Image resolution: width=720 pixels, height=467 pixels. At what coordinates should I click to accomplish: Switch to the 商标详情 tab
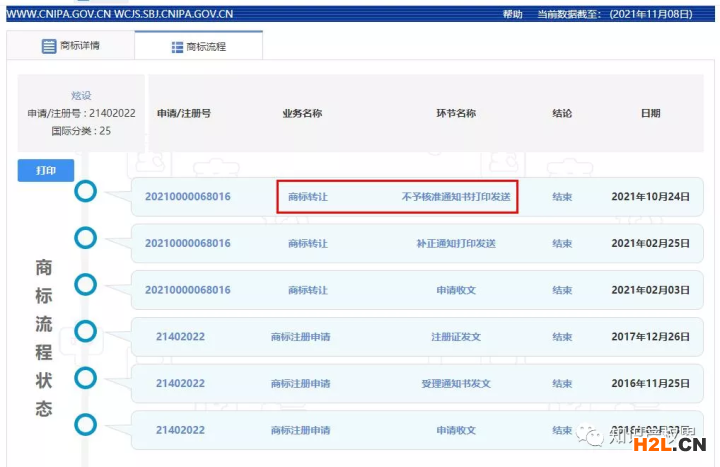70,46
